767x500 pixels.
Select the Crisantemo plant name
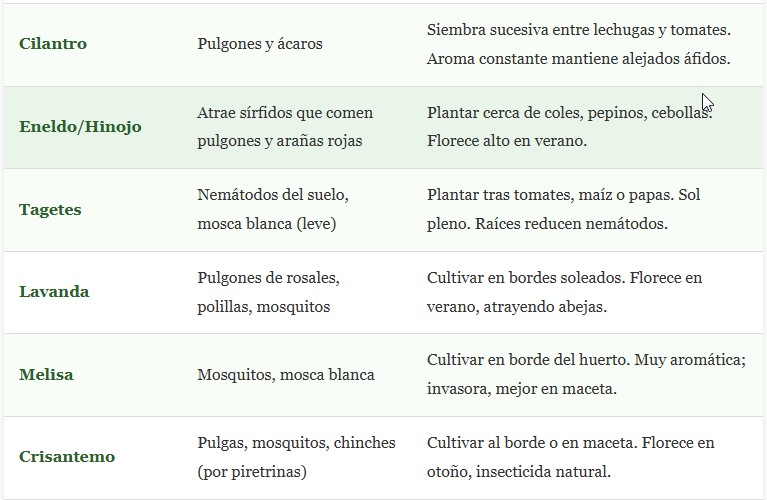point(67,457)
